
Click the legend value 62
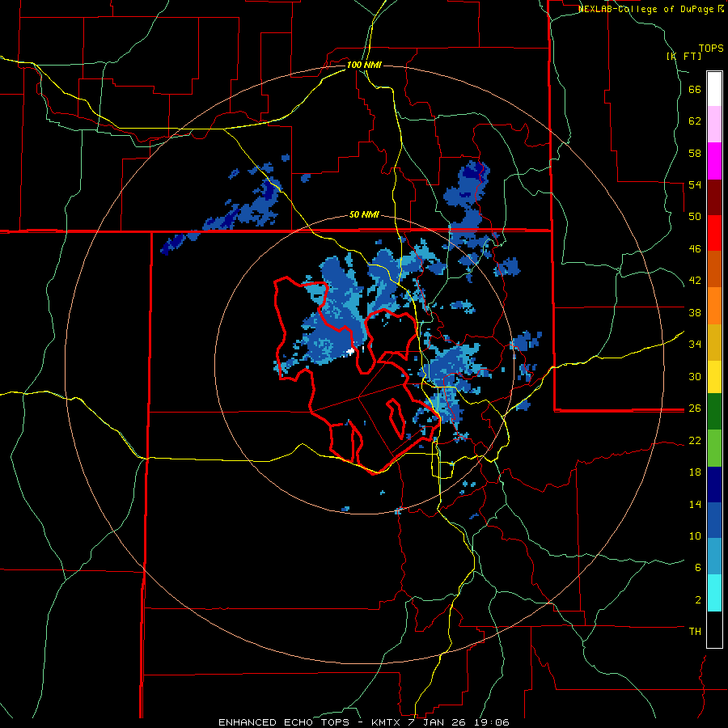[x=695, y=121]
